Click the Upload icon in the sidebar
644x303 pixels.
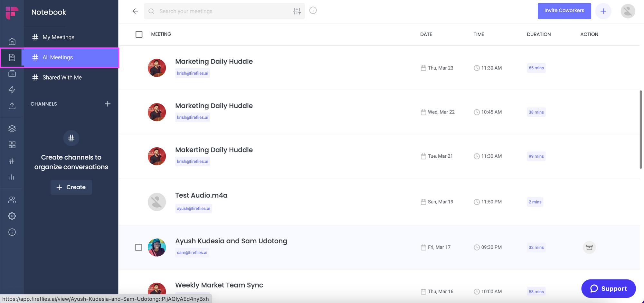point(12,106)
